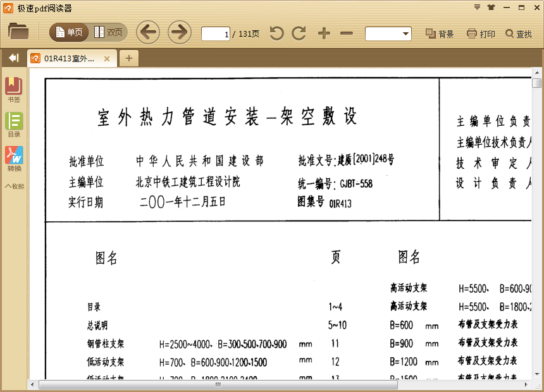Rotate the page counterclockwise

point(276,33)
